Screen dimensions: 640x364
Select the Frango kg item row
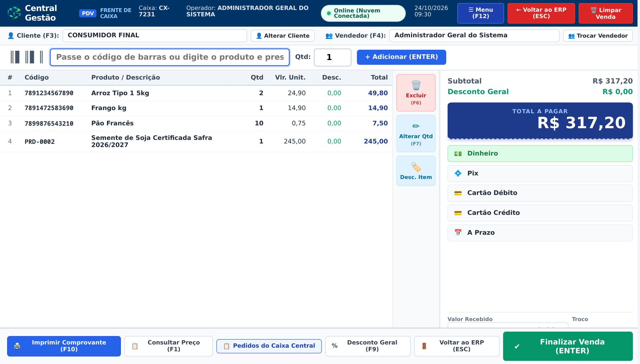coord(196,108)
